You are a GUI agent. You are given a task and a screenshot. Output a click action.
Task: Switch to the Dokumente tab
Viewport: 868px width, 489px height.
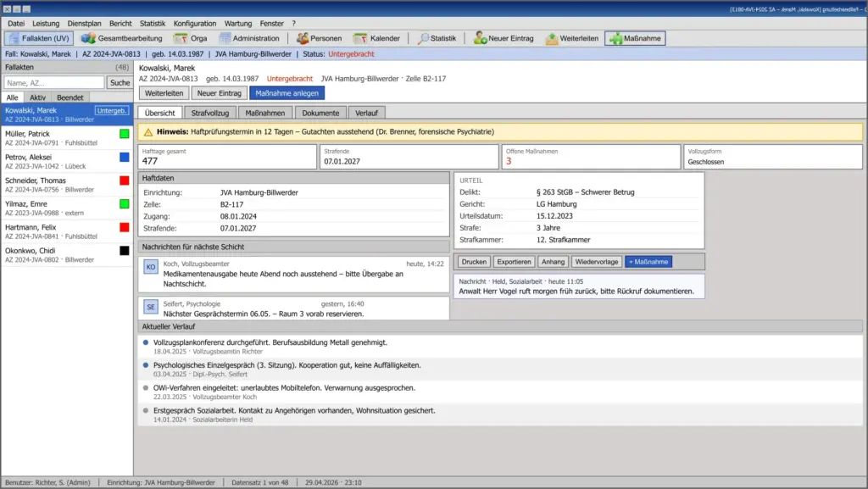320,113
